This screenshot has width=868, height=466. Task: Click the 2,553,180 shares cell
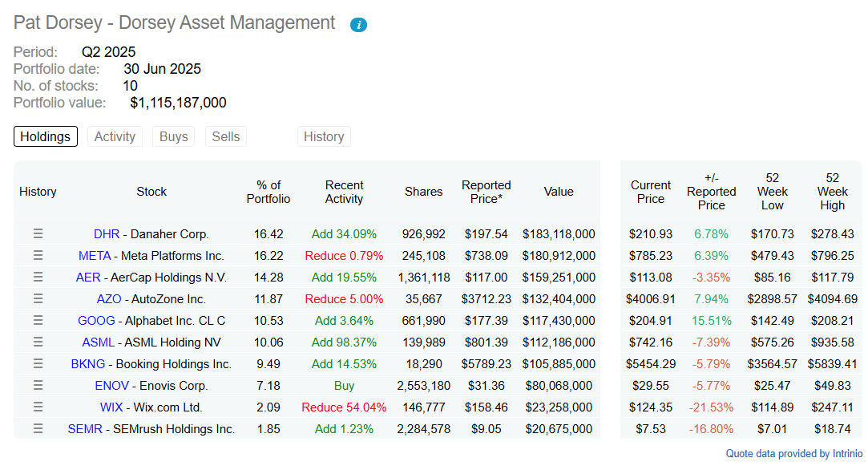pyautogui.click(x=423, y=385)
